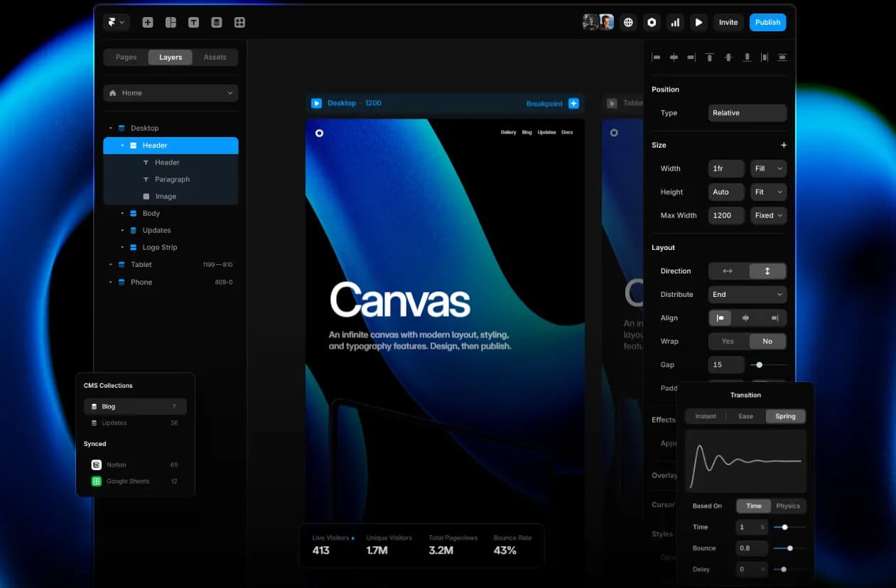
Task: Open the Framer logo main menu
Action: [x=116, y=22]
